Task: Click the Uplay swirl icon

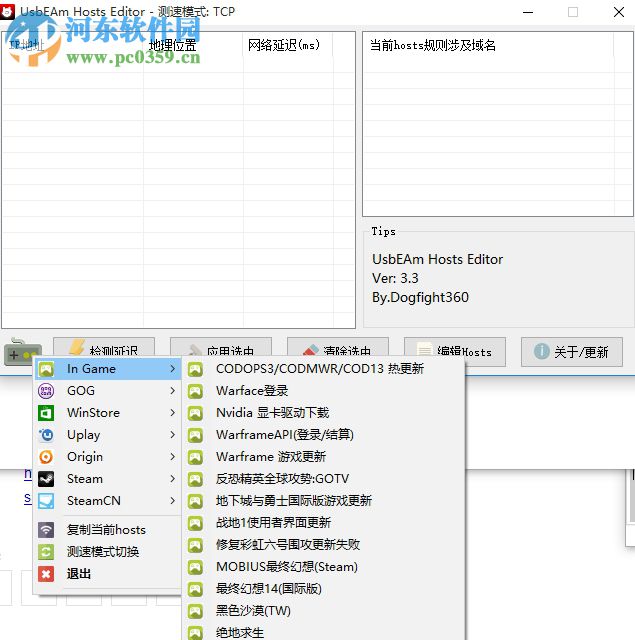Action: tap(46, 435)
